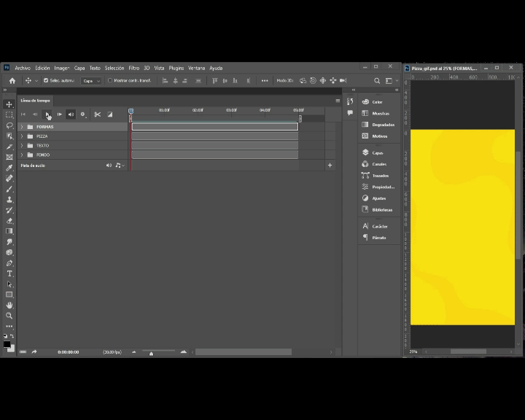Viewport: 525px width, 420px height.
Task: Select the Línea de tiempo tab
Action: (x=35, y=101)
